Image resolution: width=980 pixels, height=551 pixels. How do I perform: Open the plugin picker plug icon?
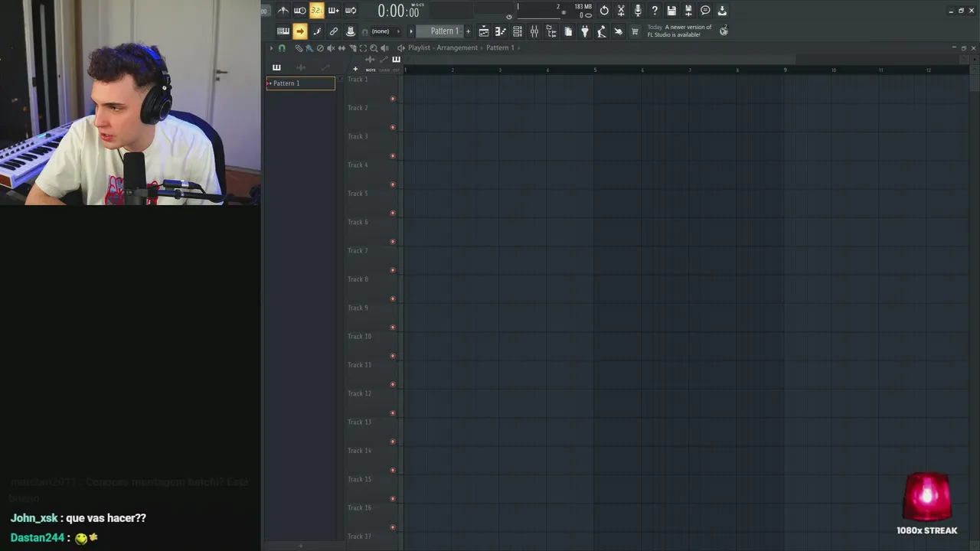[x=585, y=31]
